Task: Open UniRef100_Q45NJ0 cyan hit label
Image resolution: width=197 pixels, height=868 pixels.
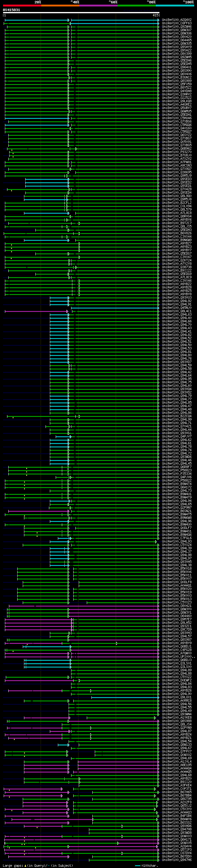Action: click(x=177, y=308)
